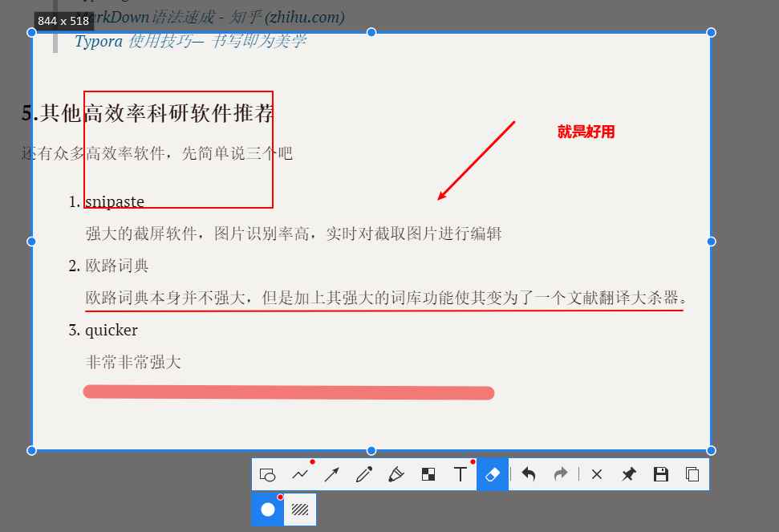Toggle the eraser tool
779x532 pixels.
pos(493,474)
